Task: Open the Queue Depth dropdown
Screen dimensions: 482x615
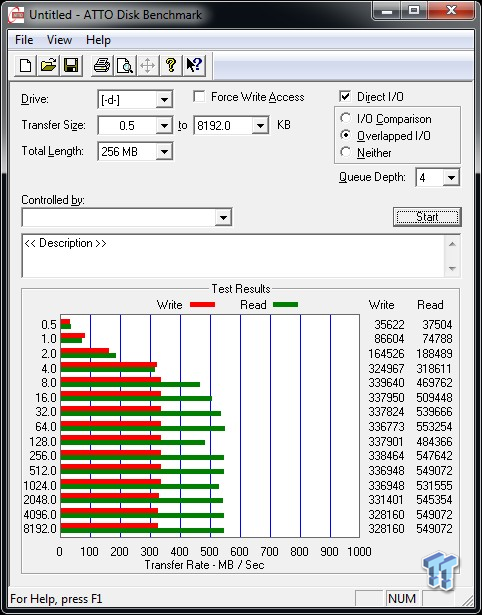Action: [x=451, y=178]
